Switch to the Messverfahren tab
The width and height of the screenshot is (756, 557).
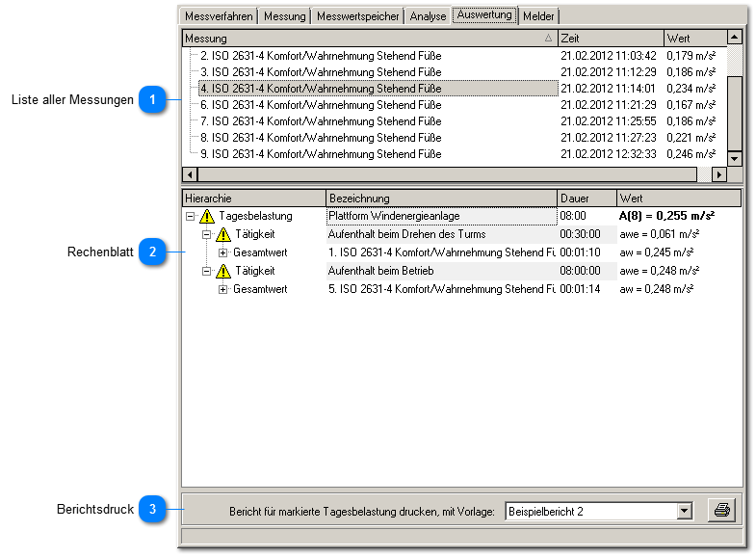pyautogui.click(x=219, y=16)
